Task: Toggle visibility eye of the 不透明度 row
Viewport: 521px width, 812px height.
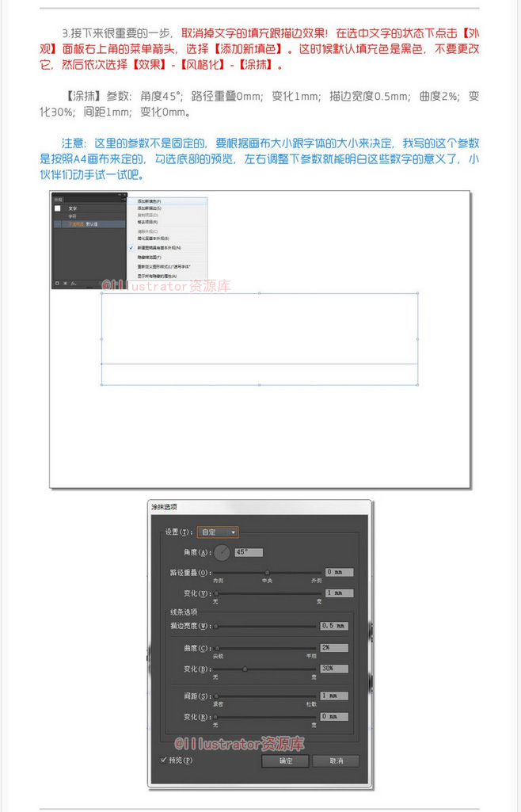Action: pos(58,224)
